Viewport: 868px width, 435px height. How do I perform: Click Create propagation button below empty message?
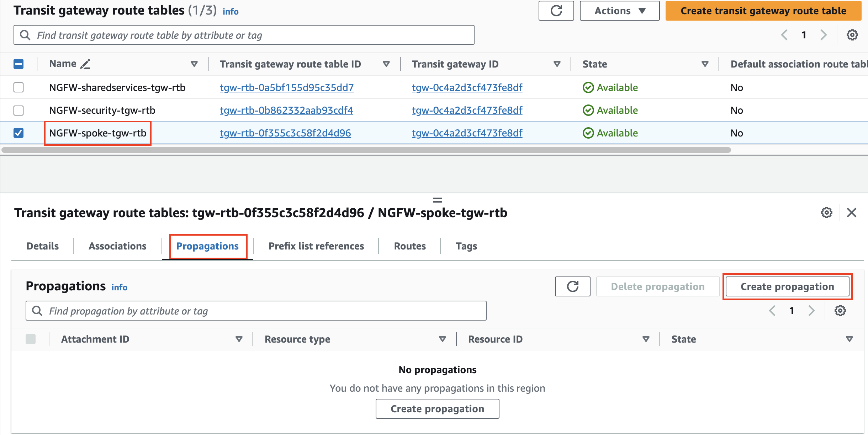coord(438,409)
